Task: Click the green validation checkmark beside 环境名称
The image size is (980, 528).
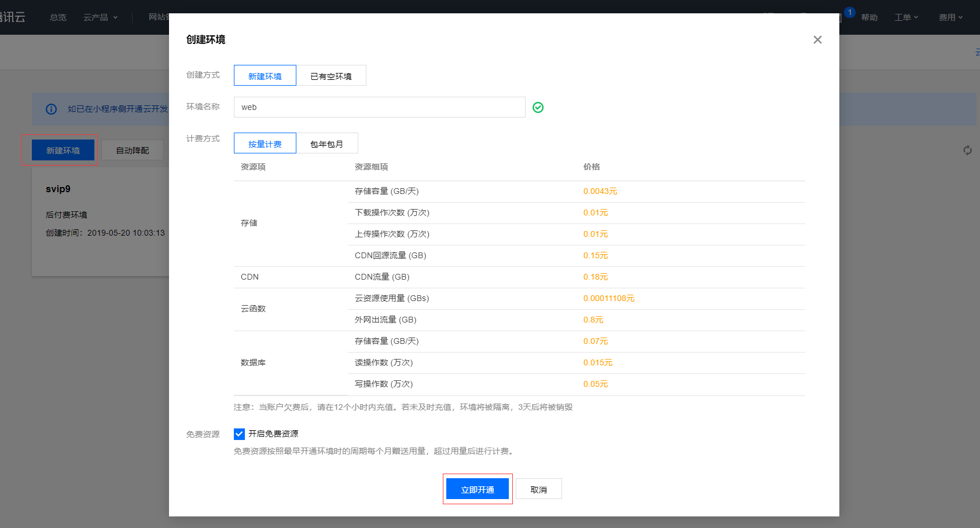Action: point(538,107)
